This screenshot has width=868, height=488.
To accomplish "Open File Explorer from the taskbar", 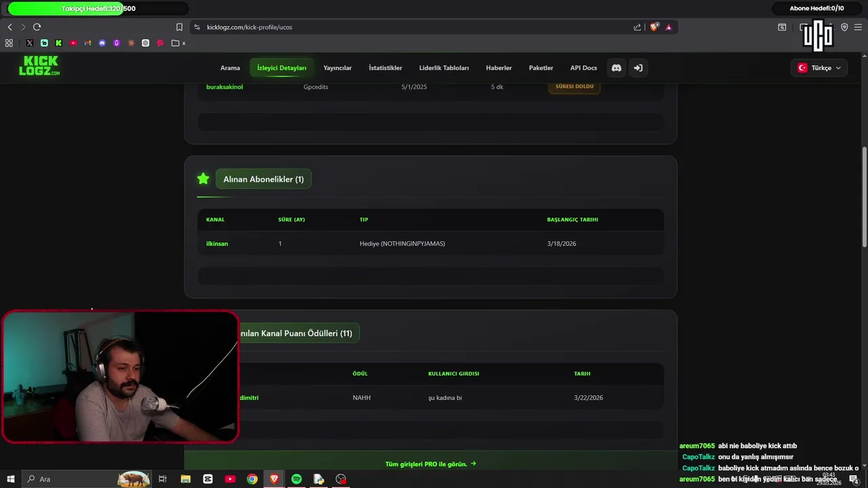I will 186,479.
